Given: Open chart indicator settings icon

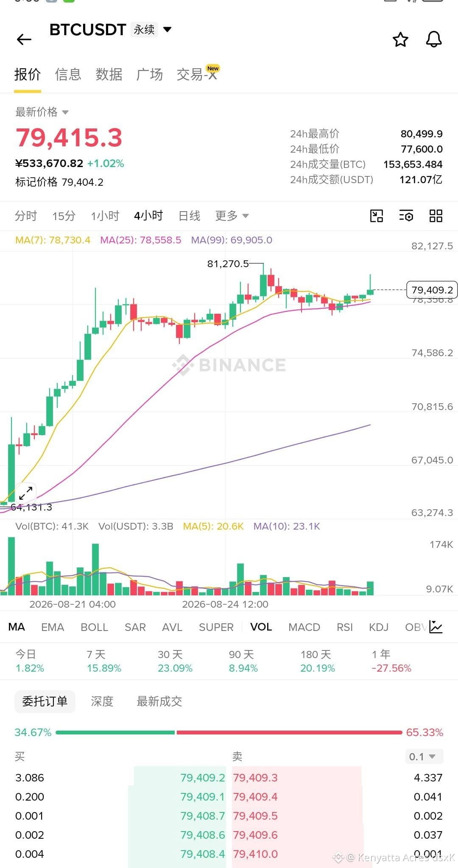Looking at the screenshot, I should [406, 216].
